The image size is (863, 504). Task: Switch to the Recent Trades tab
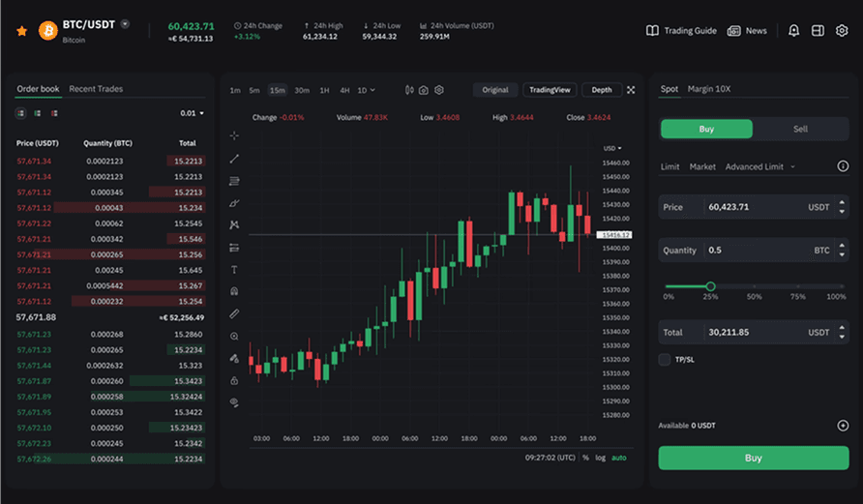[96, 89]
